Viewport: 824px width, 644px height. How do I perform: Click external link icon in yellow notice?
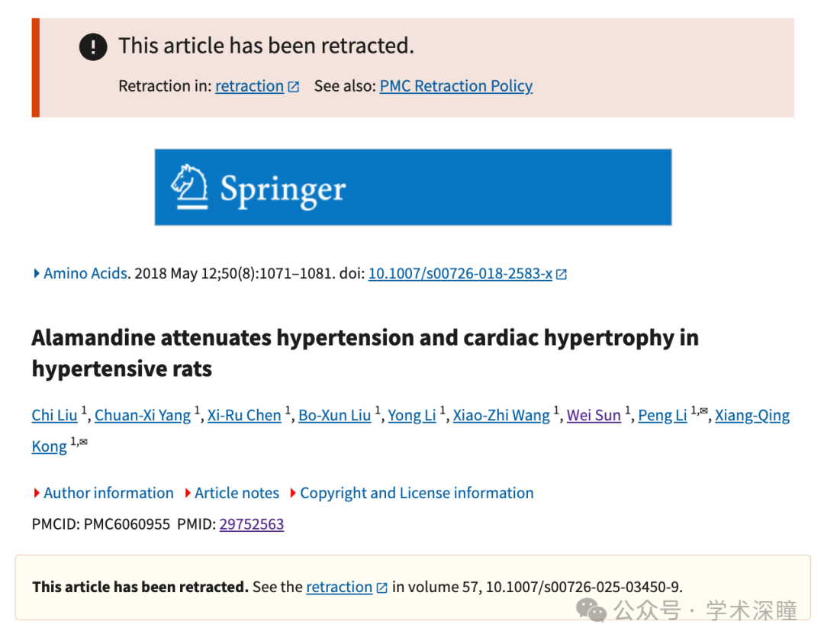coord(381,588)
